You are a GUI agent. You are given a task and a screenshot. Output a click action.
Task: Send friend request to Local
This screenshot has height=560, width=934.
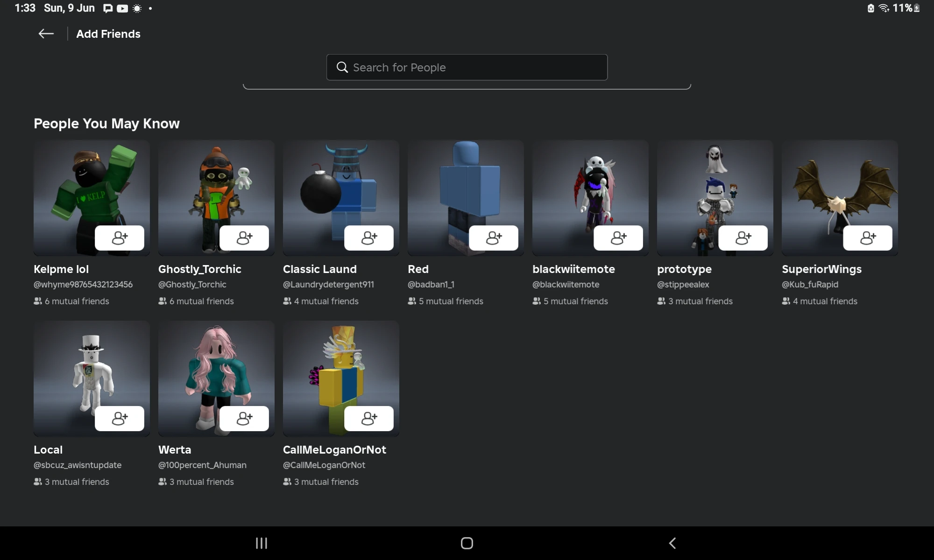120,419
